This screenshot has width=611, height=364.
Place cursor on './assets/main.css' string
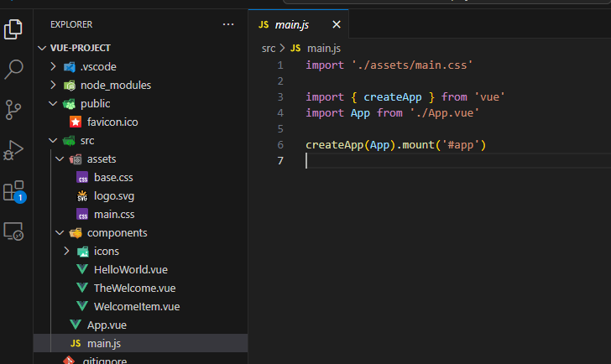[412, 65]
